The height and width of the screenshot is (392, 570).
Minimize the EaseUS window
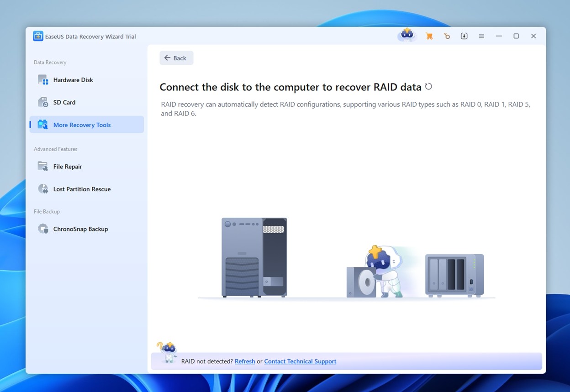point(499,36)
